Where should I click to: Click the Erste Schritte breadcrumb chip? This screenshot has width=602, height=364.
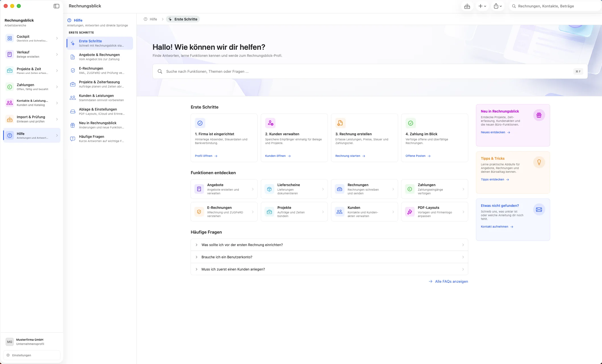click(x=183, y=19)
